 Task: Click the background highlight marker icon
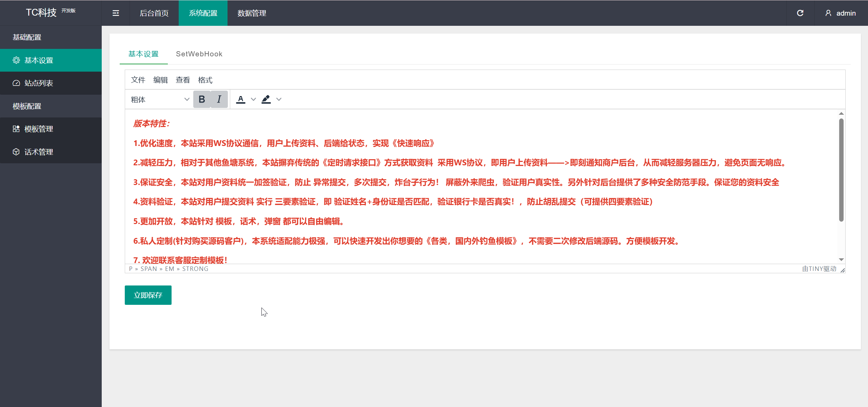[266, 99]
